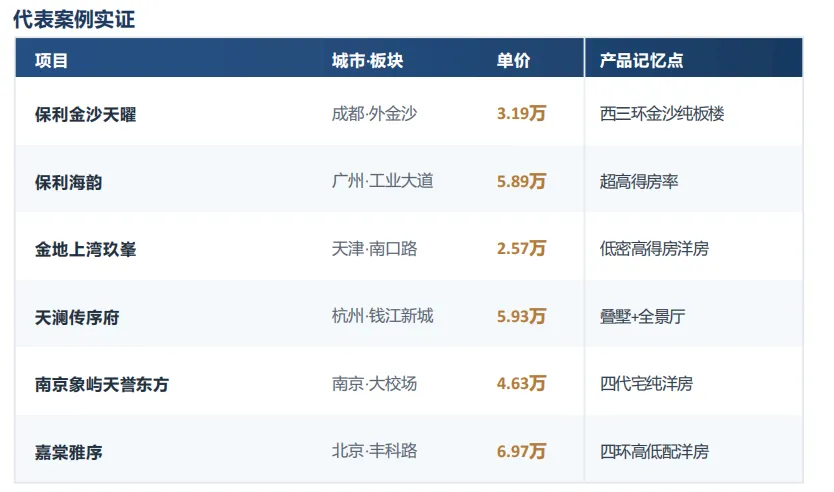Click the text 超高得房率

point(639,182)
